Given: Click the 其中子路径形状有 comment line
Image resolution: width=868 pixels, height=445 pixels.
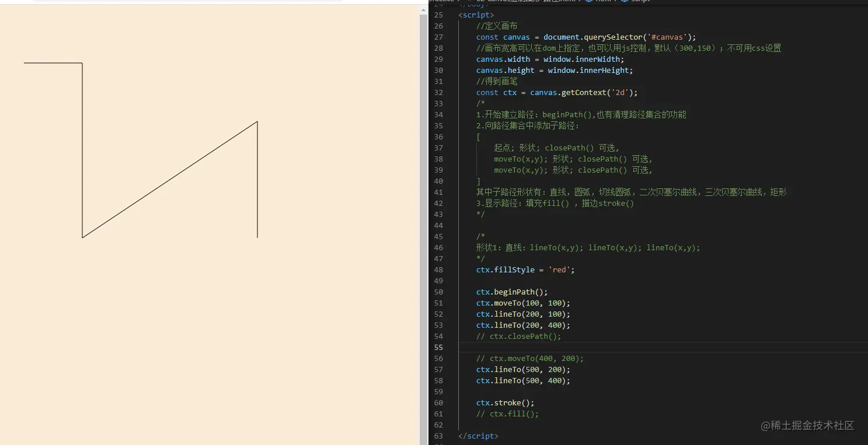Looking at the screenshot, I should pos(632,192).
